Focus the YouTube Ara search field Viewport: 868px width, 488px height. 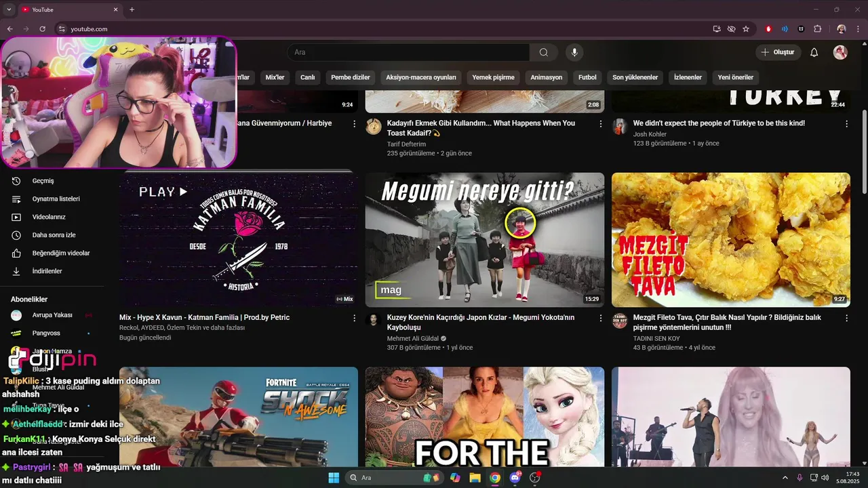409,52
